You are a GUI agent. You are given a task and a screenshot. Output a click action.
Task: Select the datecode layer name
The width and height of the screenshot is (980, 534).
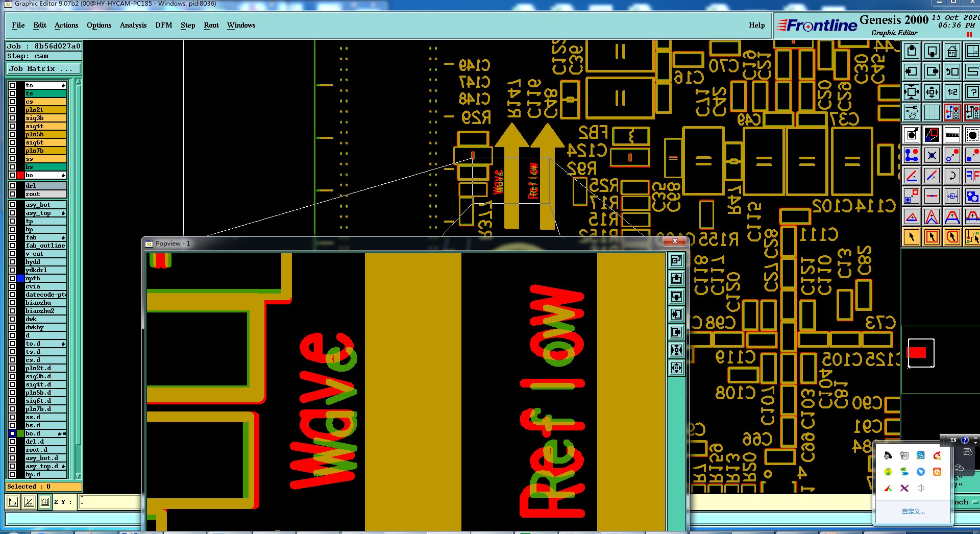pos(46,295)
